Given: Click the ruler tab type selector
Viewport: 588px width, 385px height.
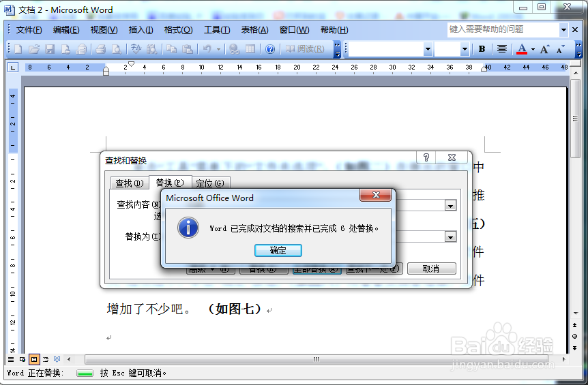Looking at the screenshot, I should point(13,67).
